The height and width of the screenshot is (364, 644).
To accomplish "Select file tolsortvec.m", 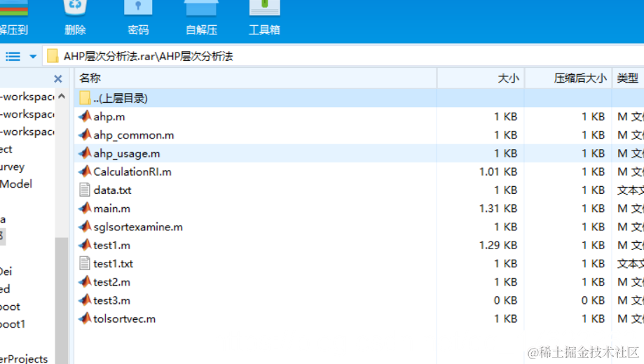I will pyautogui.click(x=125, y=319).
